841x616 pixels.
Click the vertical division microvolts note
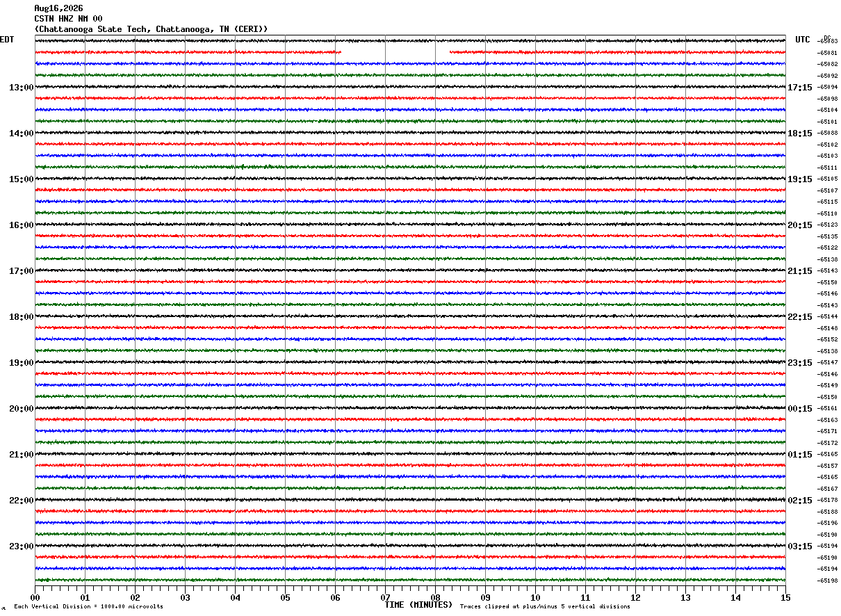click(x=88, y=606)
